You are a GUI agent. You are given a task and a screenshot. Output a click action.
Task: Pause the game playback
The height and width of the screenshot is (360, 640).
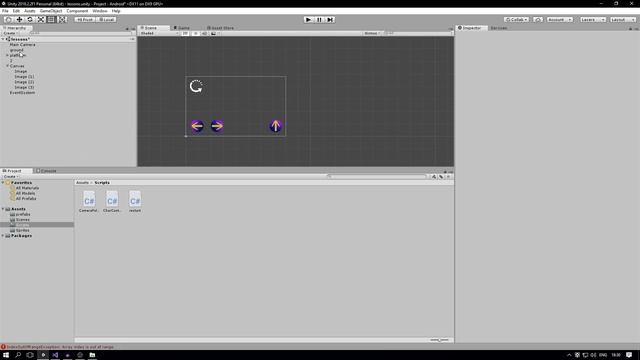tap(319, 20)
